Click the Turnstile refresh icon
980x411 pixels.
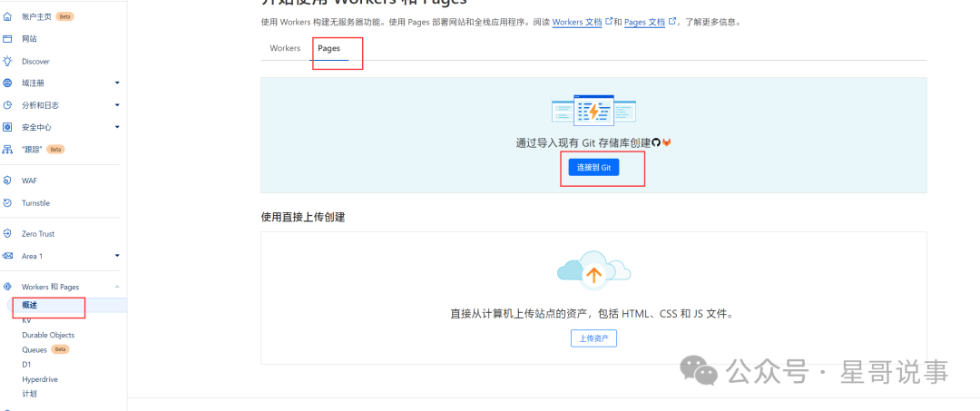[7, 203]
